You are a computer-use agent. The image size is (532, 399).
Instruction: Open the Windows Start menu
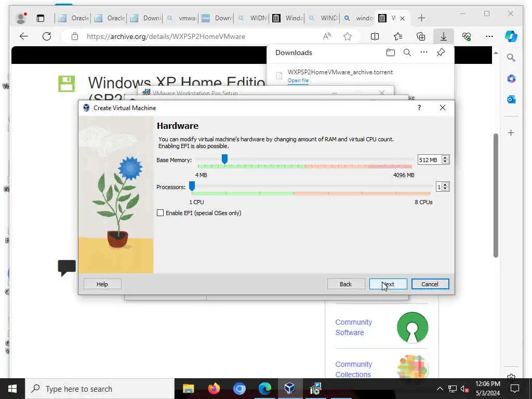[x=12, y=389]
